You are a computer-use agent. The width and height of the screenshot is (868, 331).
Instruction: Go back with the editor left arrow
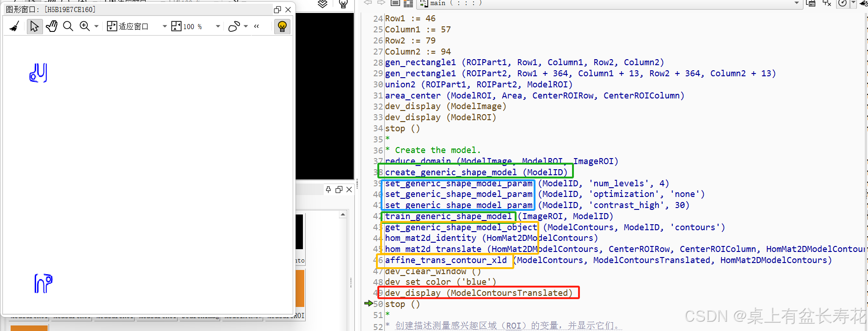(368, 3)
